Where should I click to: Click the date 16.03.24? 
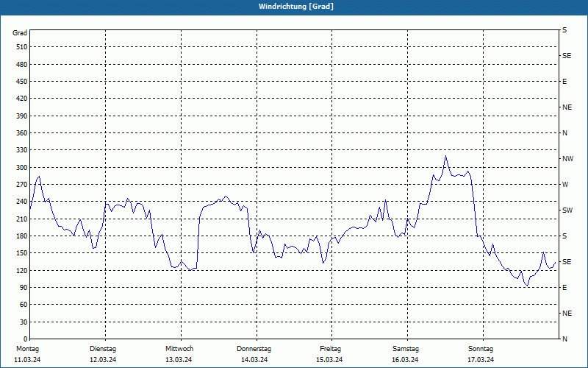405,360
